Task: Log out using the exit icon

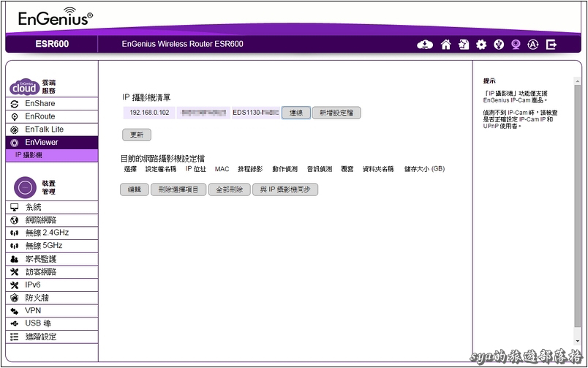Action: tap(551, 45)
